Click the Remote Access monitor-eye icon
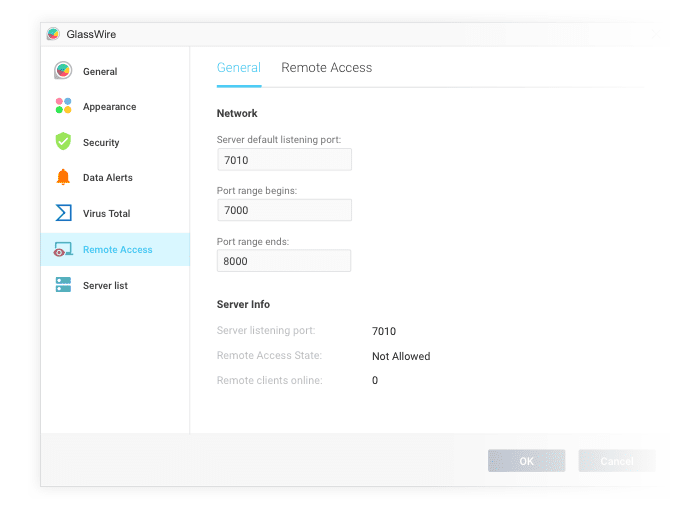The width and height of the screenshot is (684, 512). tap(63, 249)
